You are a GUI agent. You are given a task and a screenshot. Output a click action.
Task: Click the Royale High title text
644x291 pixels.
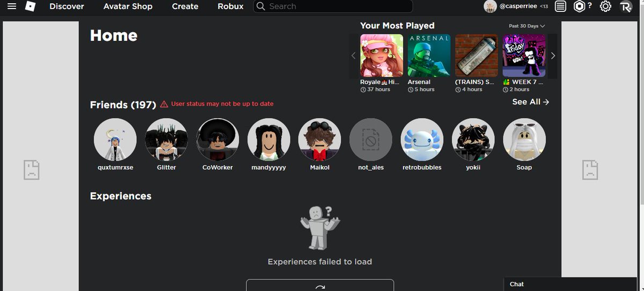(380, 82)
